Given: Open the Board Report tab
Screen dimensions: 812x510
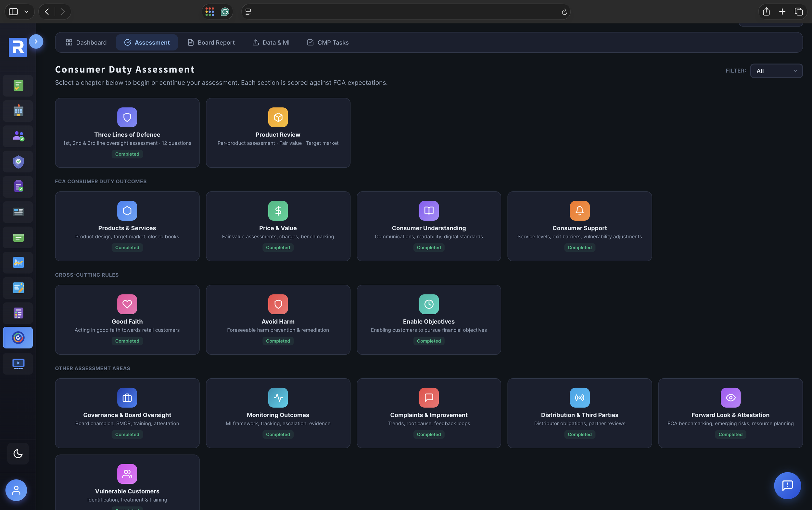Looking at the screenshot, I should click(211, 43).
